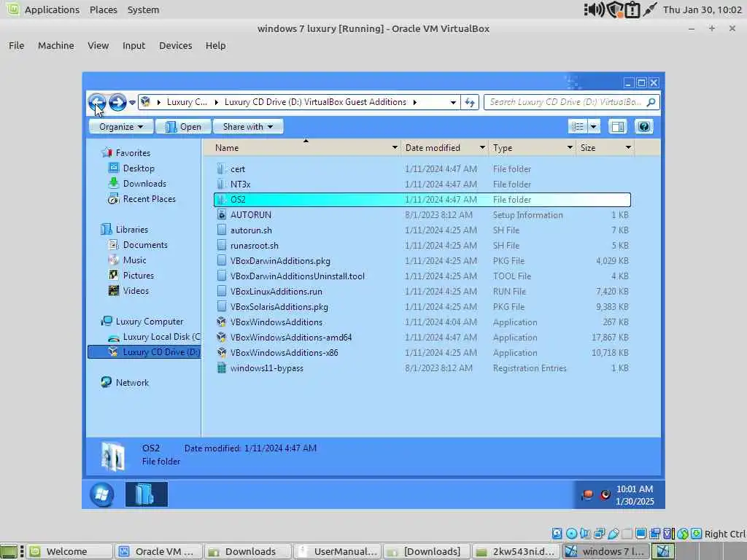The height and width of the screenshot is (560, 747).
Task: Open the Documents library
Action: click(145, 245)
